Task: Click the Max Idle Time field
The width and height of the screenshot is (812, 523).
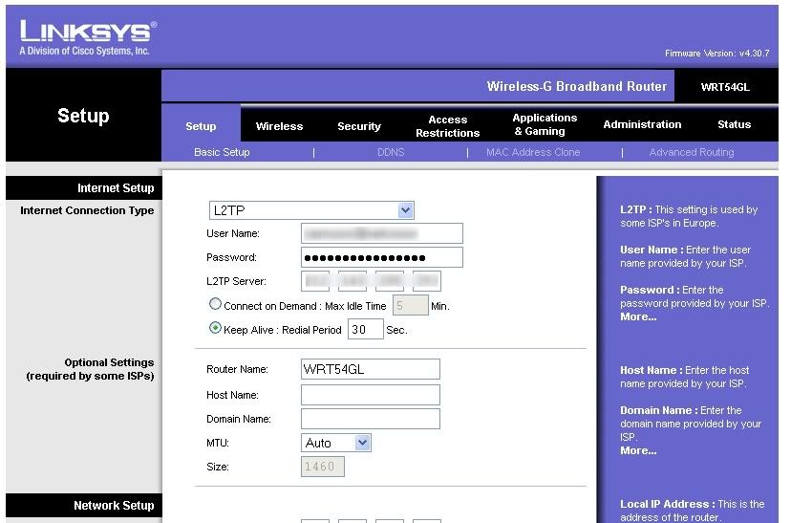Action: (410, 305)
